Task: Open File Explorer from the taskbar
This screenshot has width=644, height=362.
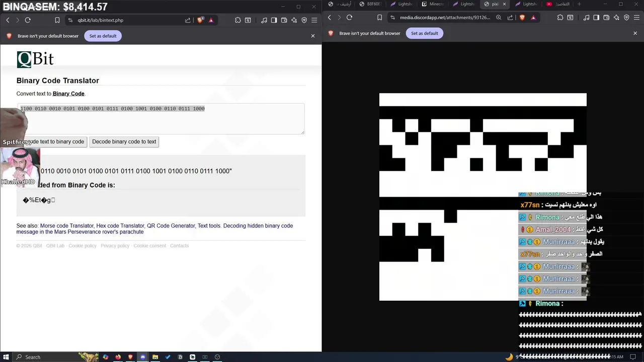Action: 155,357
